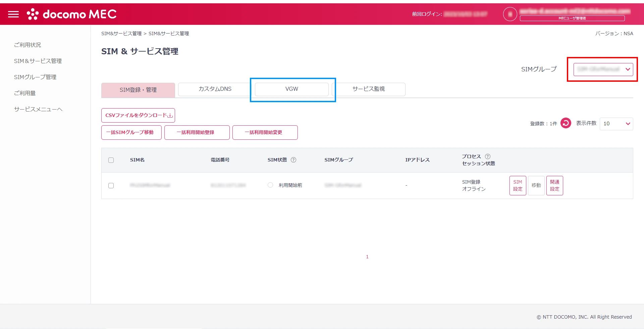644x329 pixels.
Task: Check the first SIM row checkbox
Action: 111,186
